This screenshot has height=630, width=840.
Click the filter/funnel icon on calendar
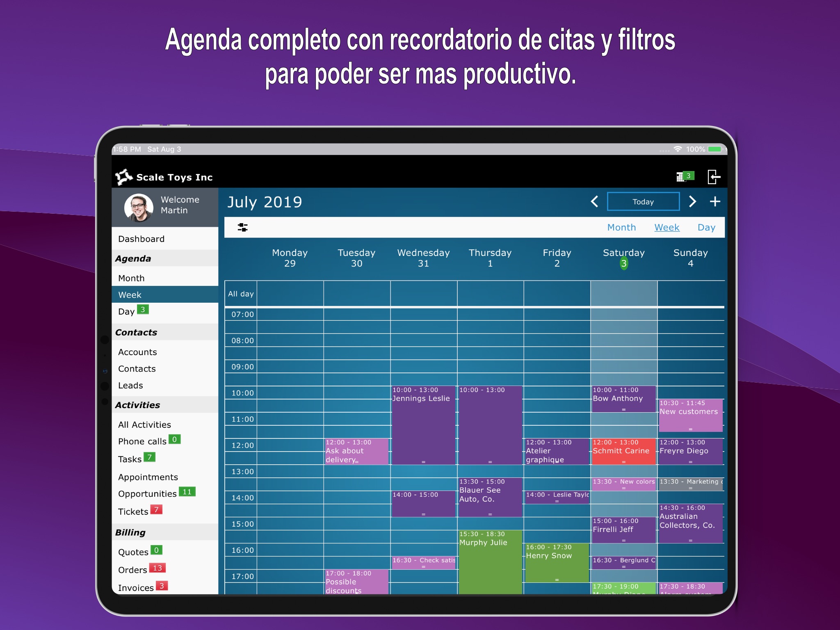[243, 227]
